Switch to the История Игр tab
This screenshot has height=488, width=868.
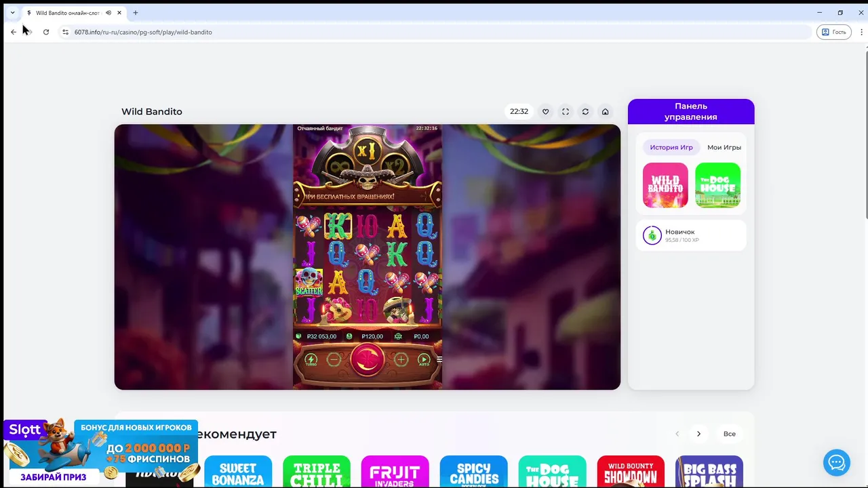click(671, 147)
